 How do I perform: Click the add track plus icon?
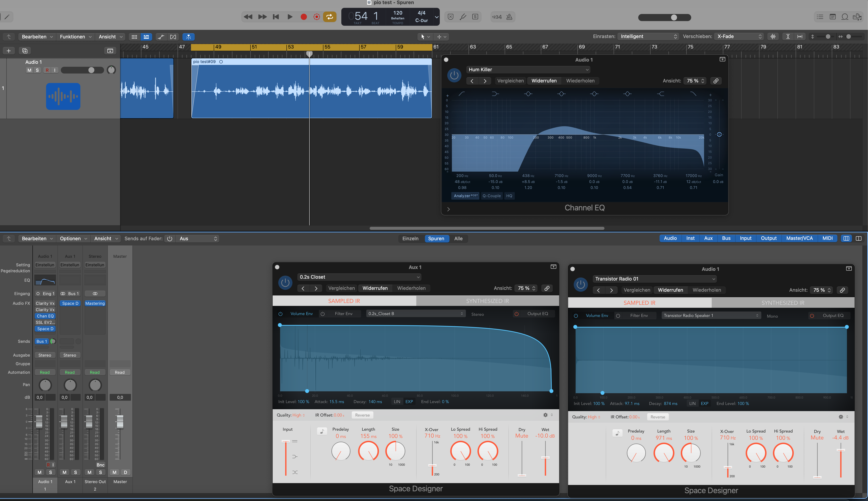pos(9,51)
